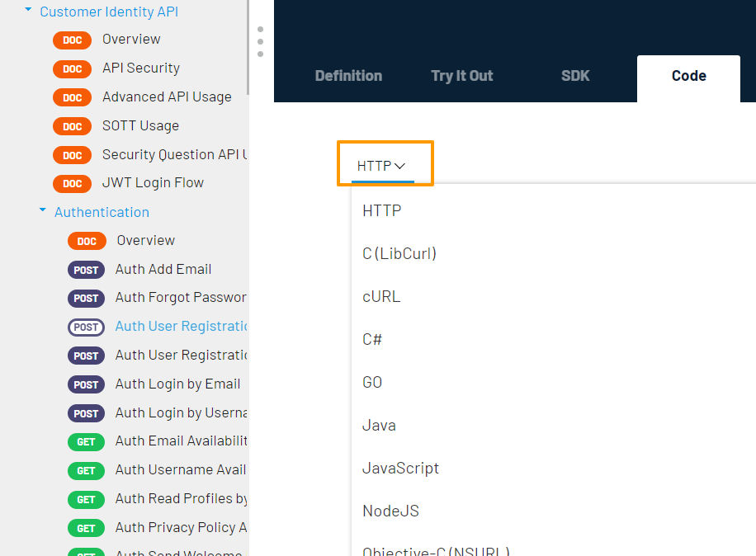Click the GET badge beside Auth Read Profiles
This screenshot has height=556, width=756.
[x=87, y=499]
